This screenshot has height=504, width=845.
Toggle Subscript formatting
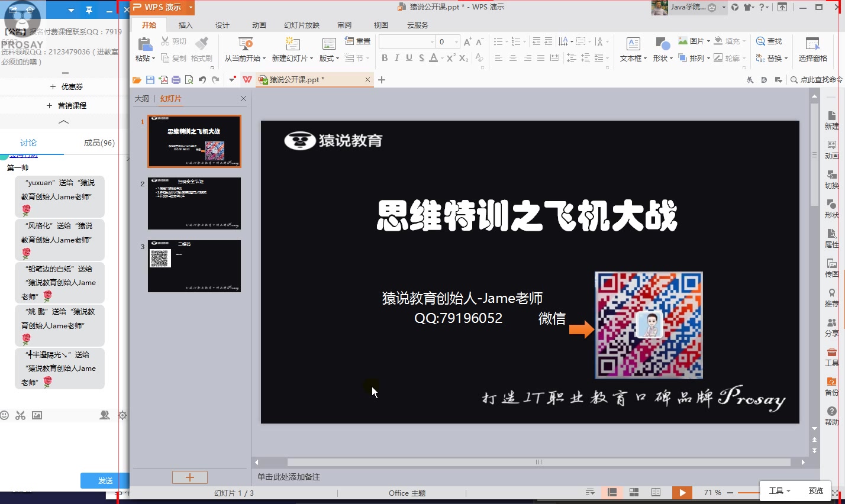coord(463,58)
